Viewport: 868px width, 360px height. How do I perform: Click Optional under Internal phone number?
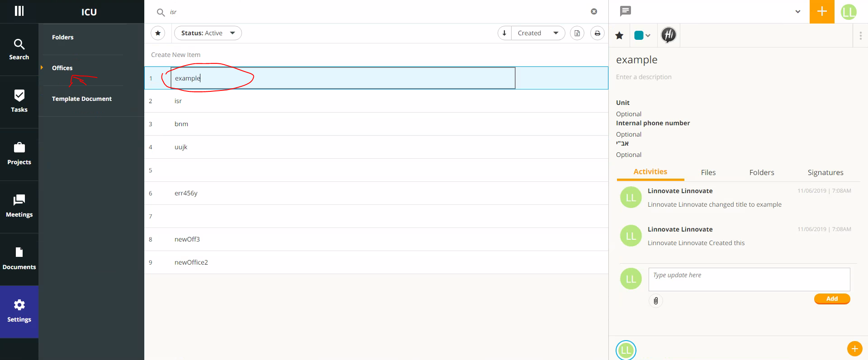point(629,134)
